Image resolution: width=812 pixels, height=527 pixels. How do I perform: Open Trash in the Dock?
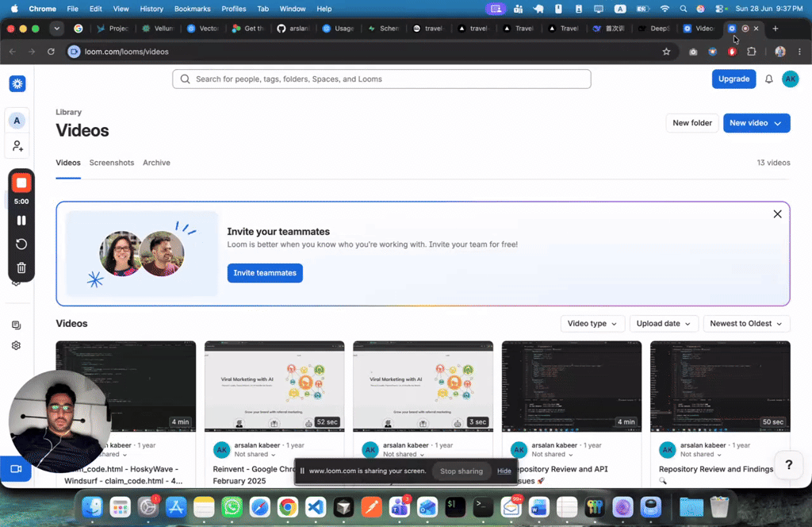pyautogui.click(x=718, y=507)
